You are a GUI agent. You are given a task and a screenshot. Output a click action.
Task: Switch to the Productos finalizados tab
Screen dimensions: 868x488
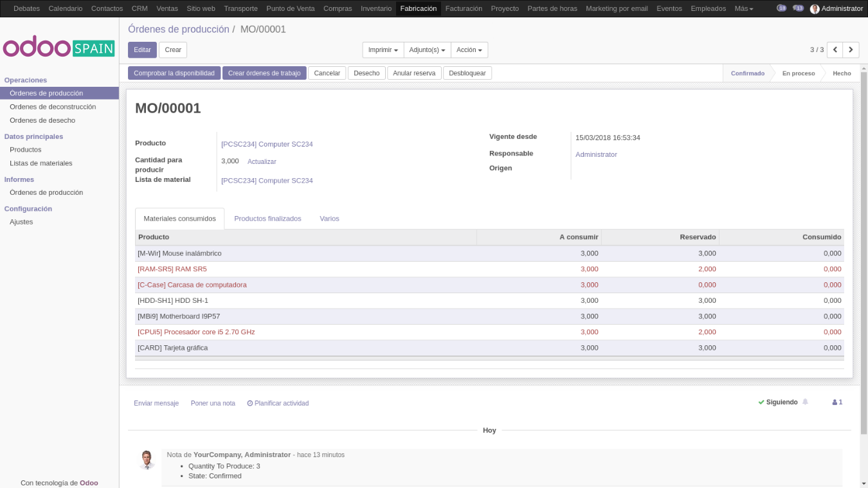click(267, 218)
